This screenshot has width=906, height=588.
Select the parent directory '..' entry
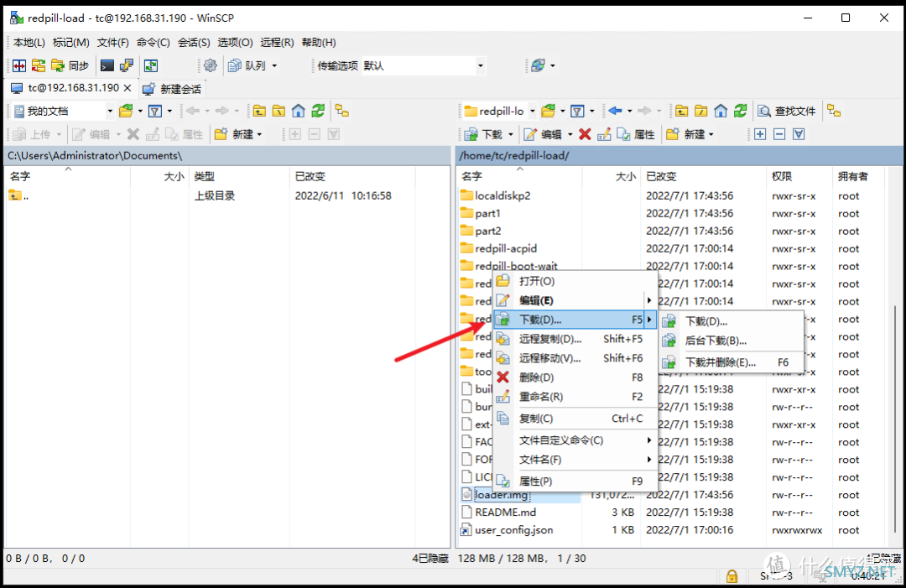pos(19,195)
